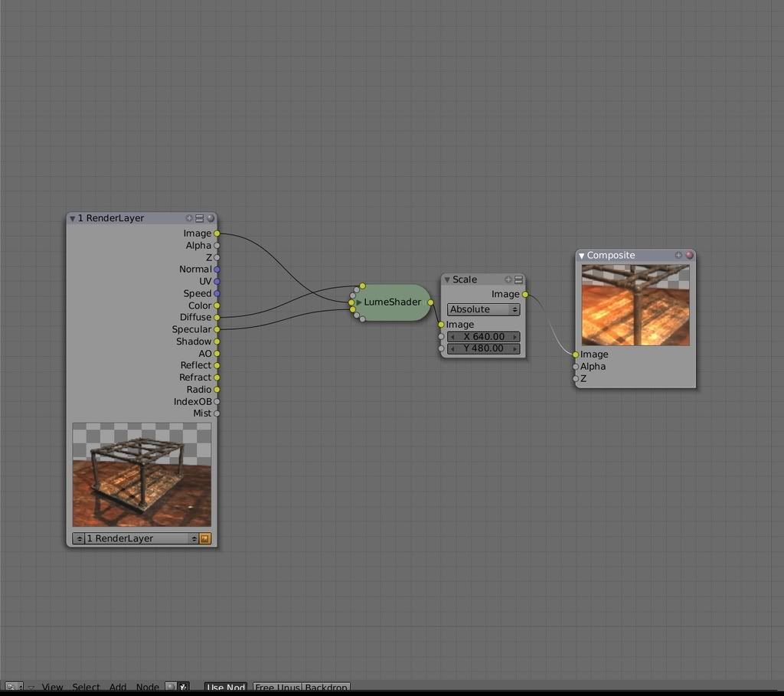
Task: Click the RenderLayer node preview sphere icon
Action: coord(211,218)
